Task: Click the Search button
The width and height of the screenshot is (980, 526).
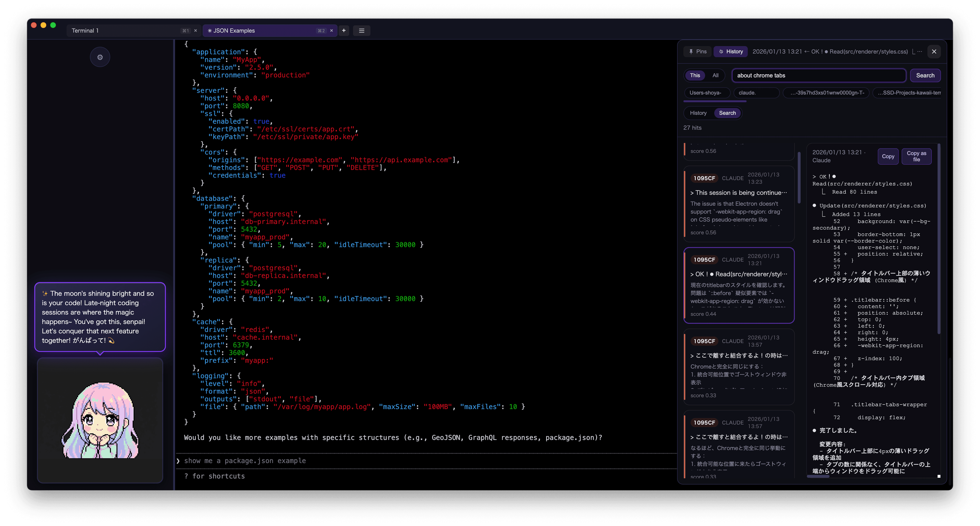Action: (x=925, y=75)
